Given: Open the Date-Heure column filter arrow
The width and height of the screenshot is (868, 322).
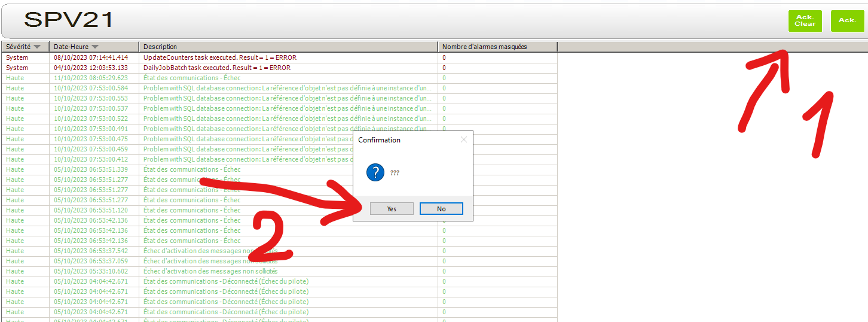Looking at the screenshot, I should [95, 47].
